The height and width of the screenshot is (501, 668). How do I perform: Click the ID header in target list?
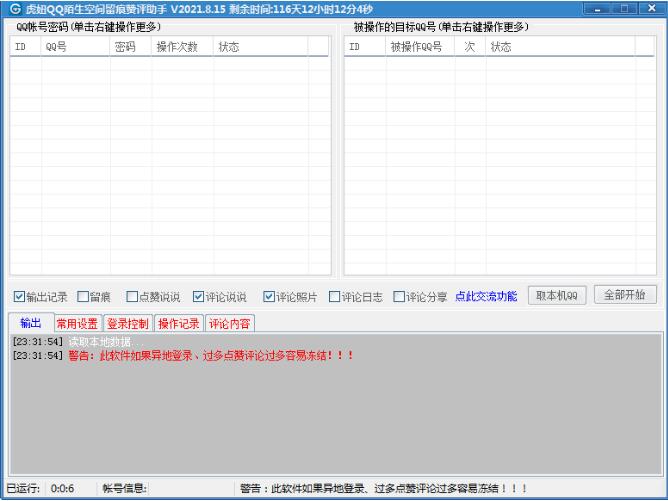coord(365,46)
